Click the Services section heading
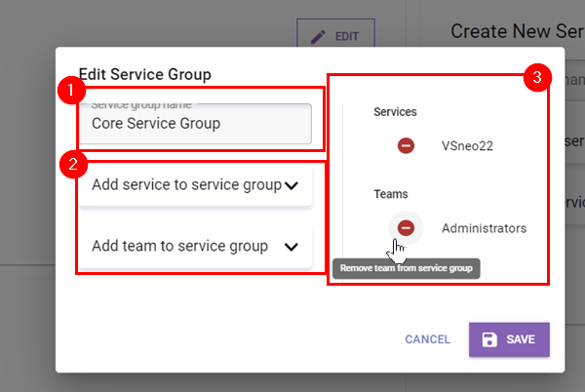Screen dimensions: 585x392 [395, 112]
